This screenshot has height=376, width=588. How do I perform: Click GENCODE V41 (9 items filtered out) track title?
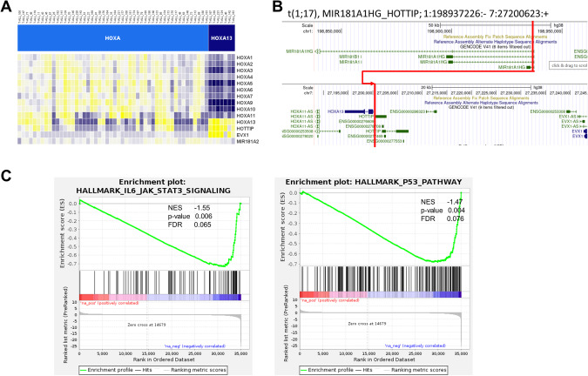click(481, 107)
